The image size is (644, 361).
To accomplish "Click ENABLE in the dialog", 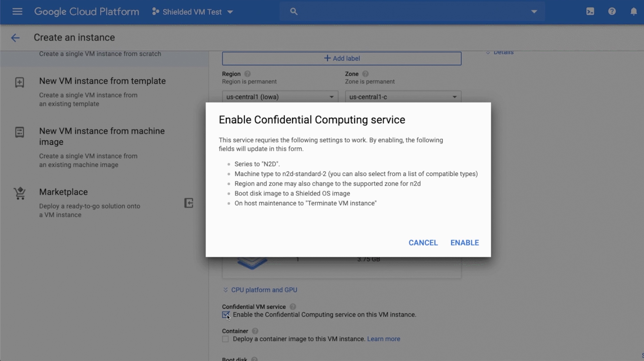I will [464, 243].
